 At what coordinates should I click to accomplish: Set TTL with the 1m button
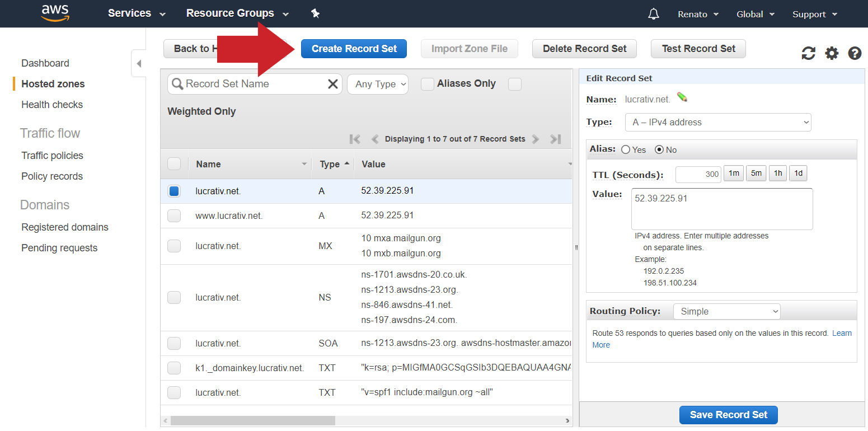pos(734,174)
